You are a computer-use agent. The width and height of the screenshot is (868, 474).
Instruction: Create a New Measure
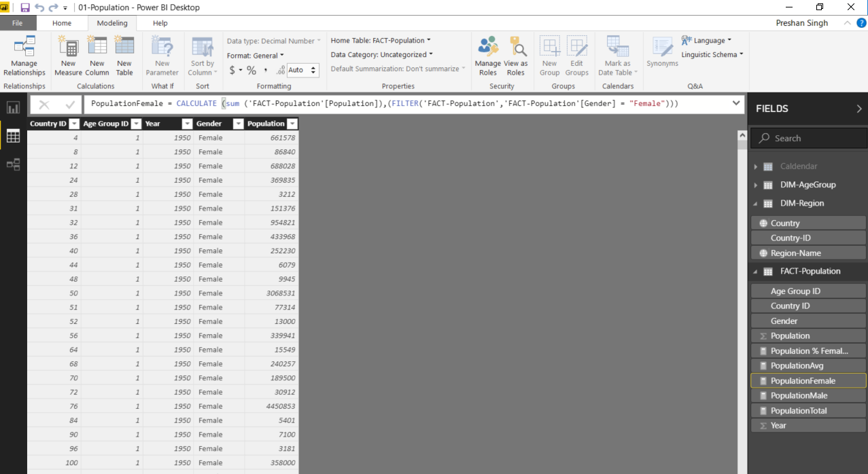(68, 57)
